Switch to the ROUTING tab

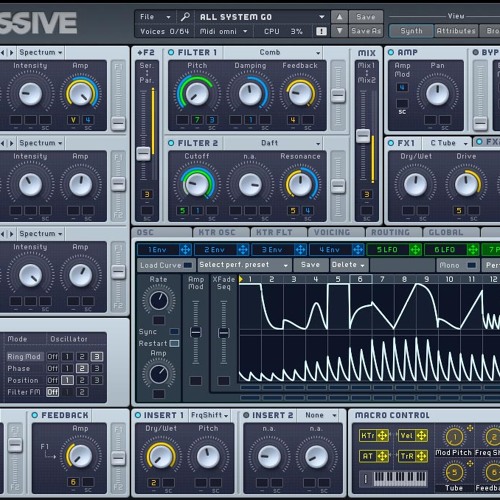point(394,232)
